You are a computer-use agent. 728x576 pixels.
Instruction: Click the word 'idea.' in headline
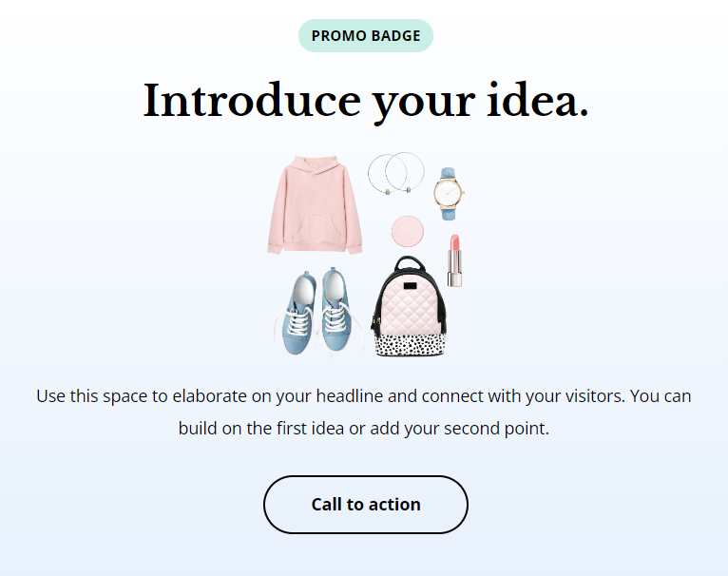click(x=538, y=100)
